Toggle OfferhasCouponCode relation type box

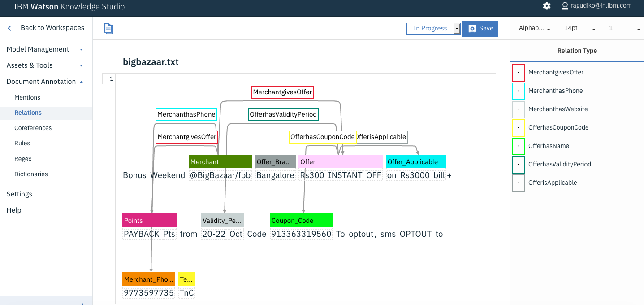click(519, 127)
